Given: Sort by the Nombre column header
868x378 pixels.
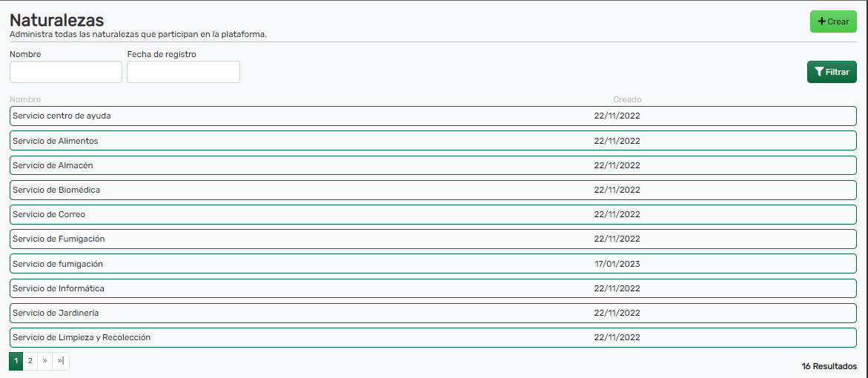Looking at the screenshot, I should [x=25, y=99].
